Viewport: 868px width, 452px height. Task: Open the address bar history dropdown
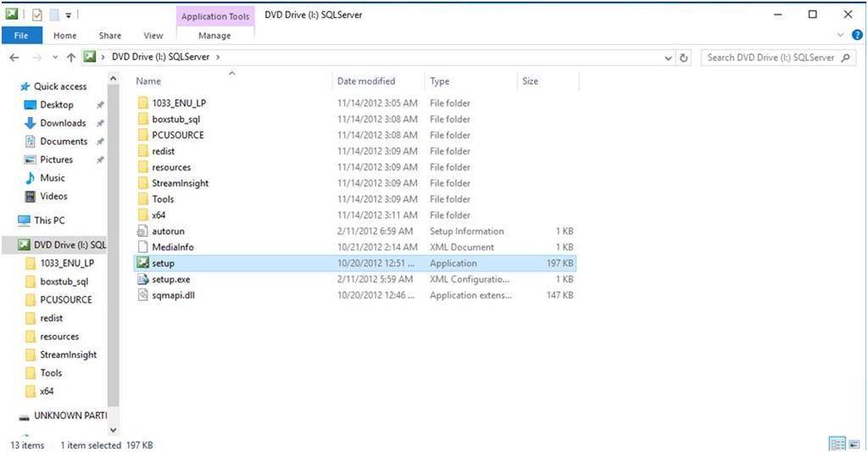668,58
